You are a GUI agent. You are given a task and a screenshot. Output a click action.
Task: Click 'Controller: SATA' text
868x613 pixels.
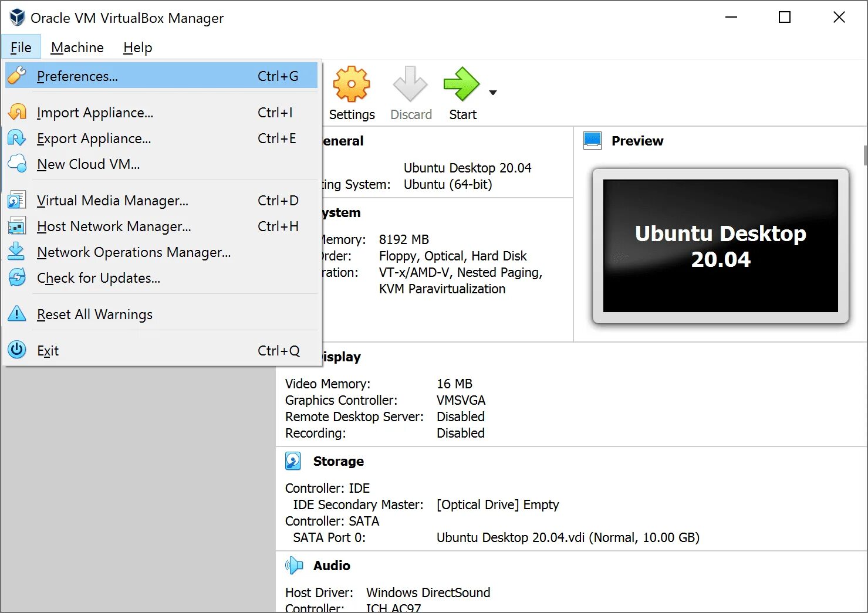332,521
